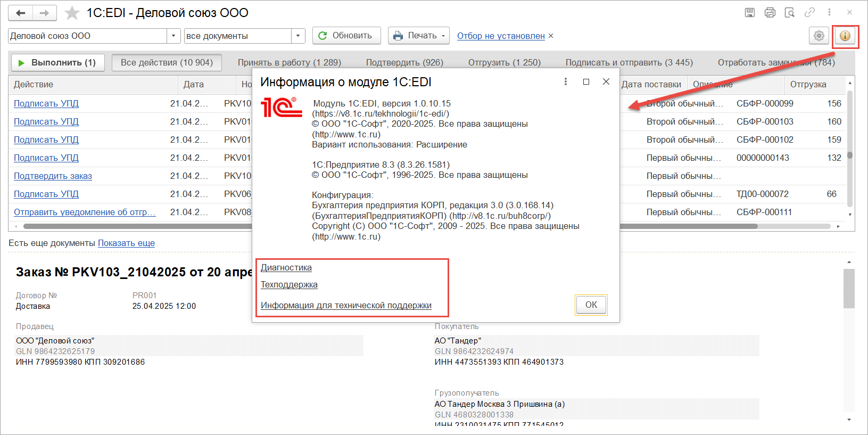Click the save (floppy disk) icon

tap(750, 12)
